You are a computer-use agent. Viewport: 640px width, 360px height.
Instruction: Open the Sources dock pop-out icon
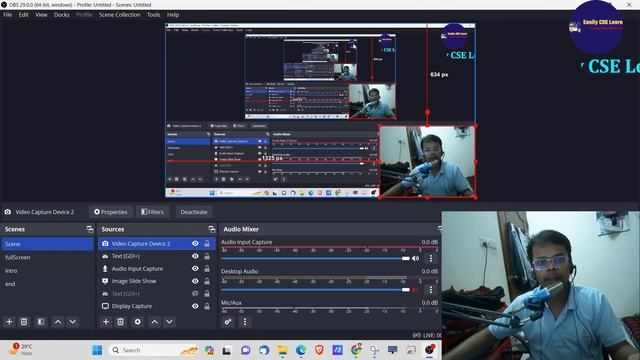pos(211,229)
